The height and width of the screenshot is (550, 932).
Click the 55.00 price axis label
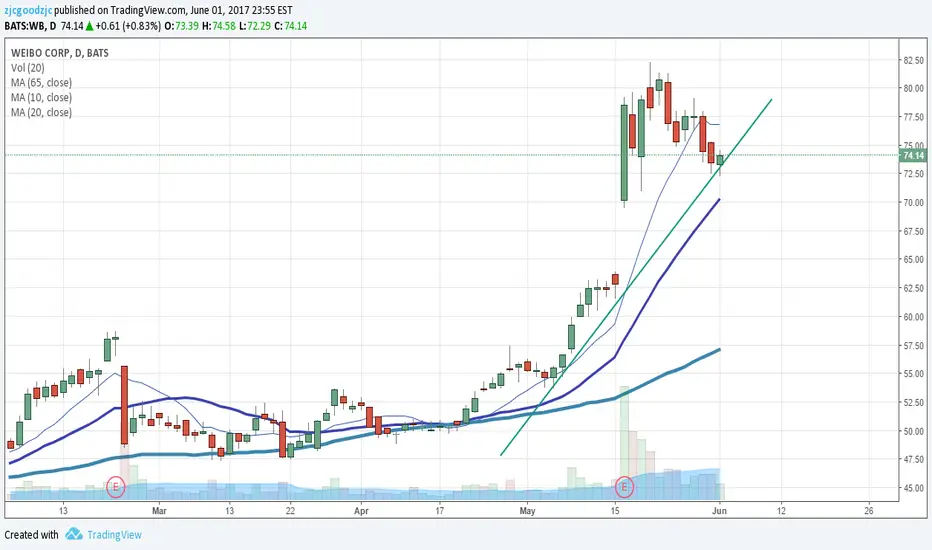[x=914, y=373]
